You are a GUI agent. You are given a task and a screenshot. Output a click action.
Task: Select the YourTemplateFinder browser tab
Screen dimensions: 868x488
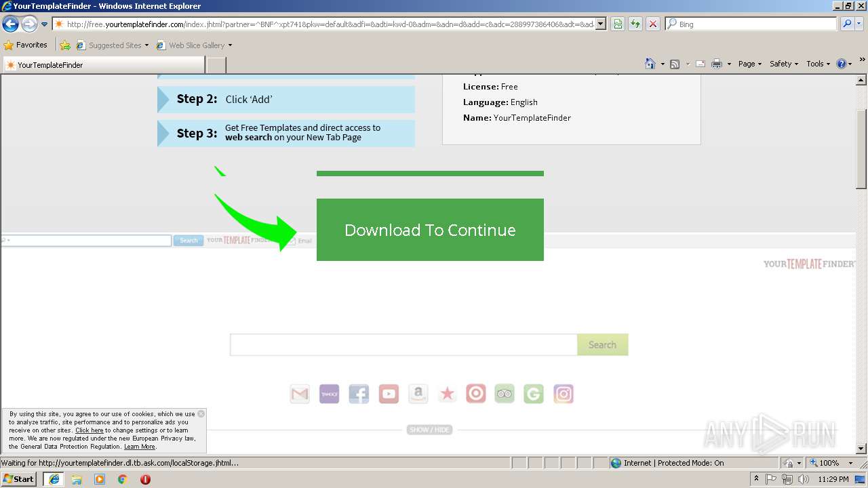point(103,65)
